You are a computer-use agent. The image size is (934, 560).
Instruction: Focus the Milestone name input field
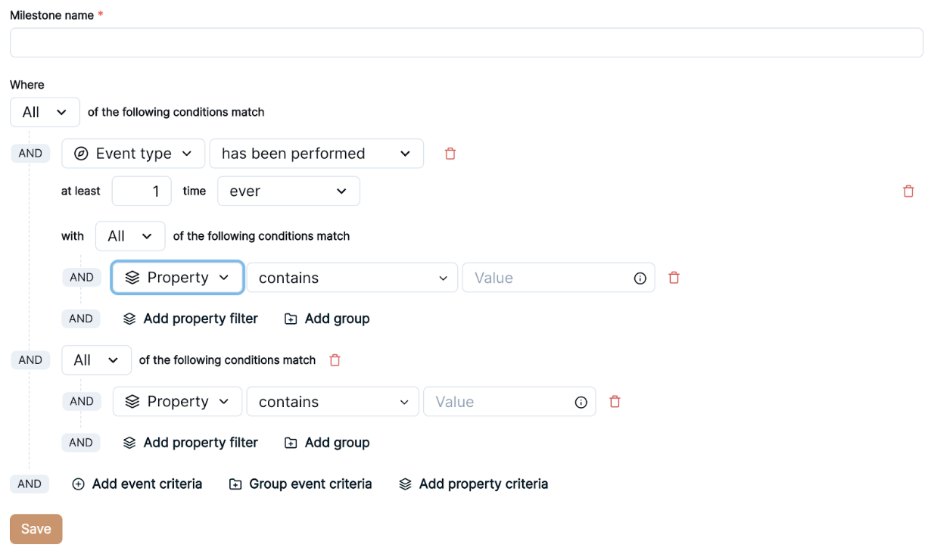[x=466, y=43]
